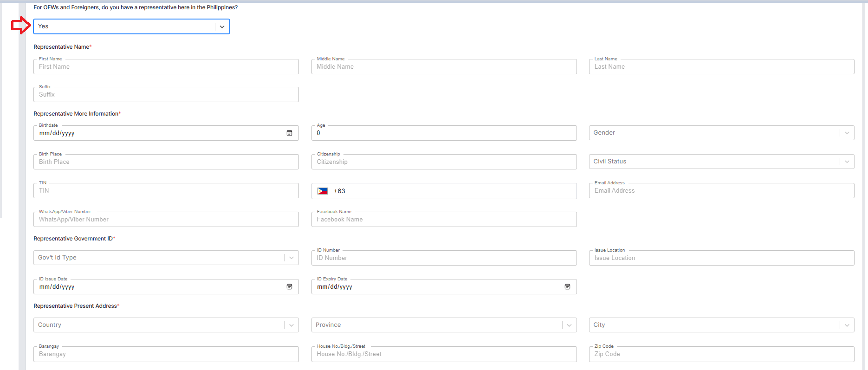The height and width of the screenshot is (370, 868).
Task: Open the Civil Status dropdown
Action: (x=721, y=162)
